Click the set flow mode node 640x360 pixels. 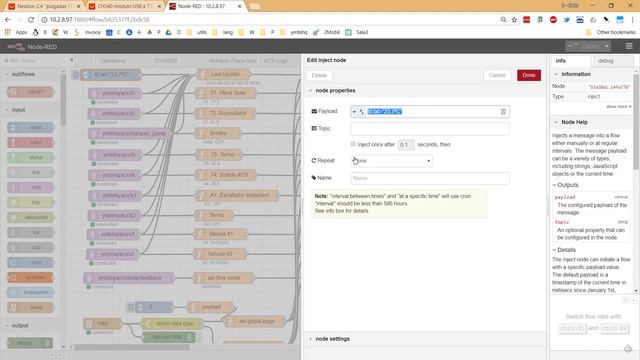[x=223, y=278]
